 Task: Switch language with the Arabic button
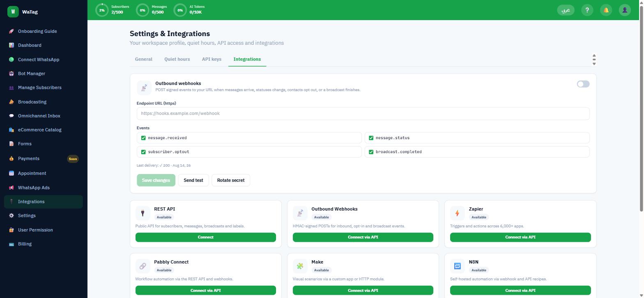566,10
